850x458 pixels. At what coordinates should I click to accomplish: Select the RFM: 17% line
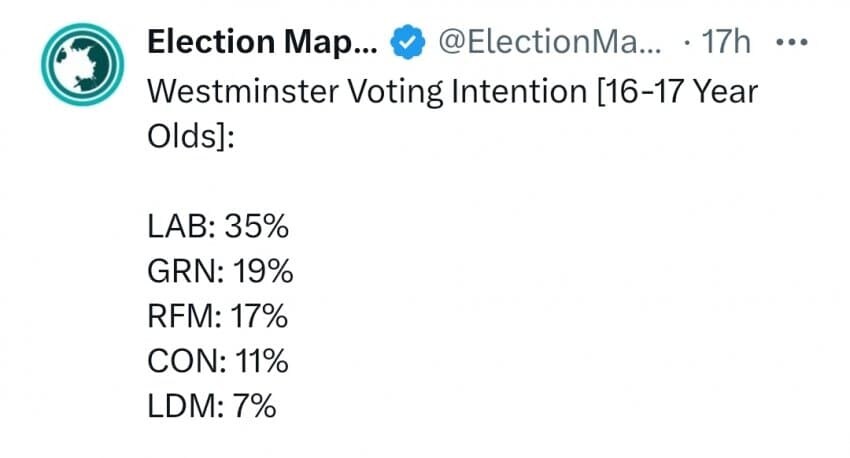[x=217, y=316]
